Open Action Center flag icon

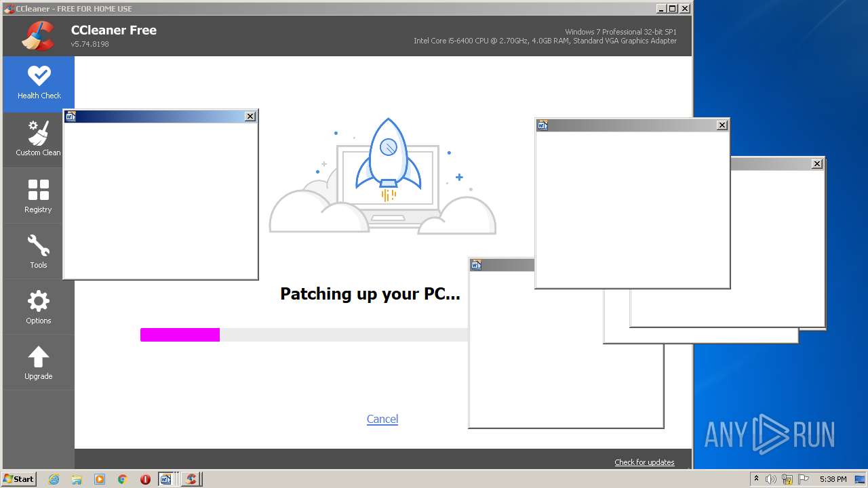pos(803,479)
